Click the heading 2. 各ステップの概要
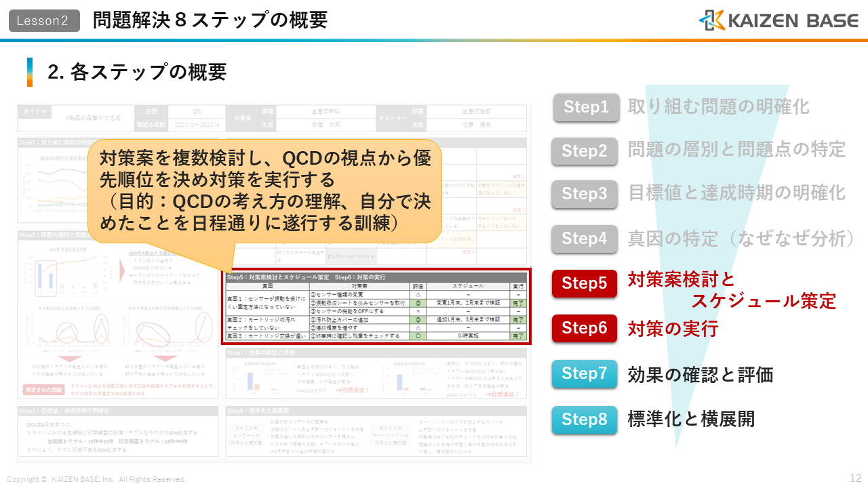Image resolution: width=868 pixels, height=488 pixels. [137, 72]
